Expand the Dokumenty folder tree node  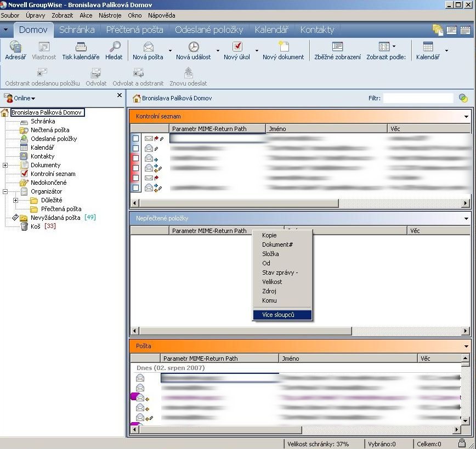[5, 165]
